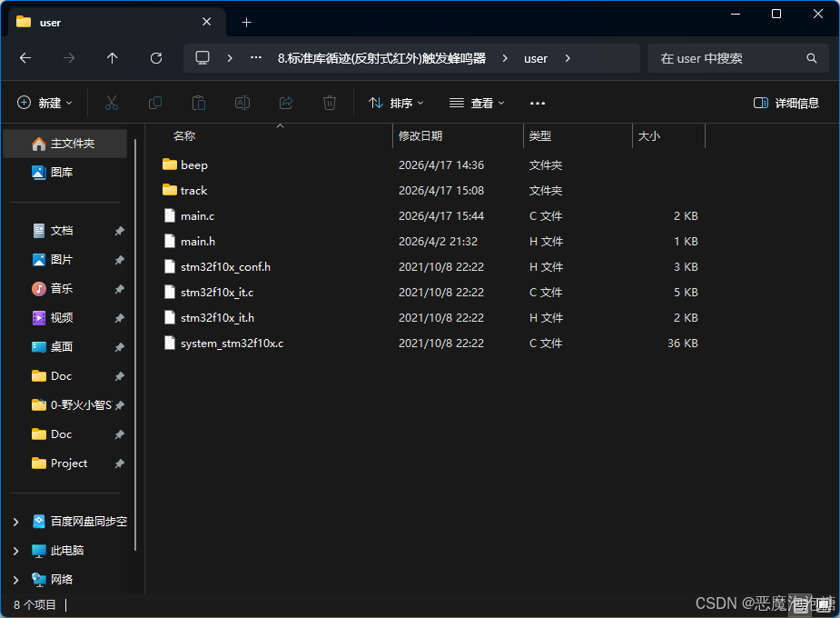Open the See more options menu

538,103
